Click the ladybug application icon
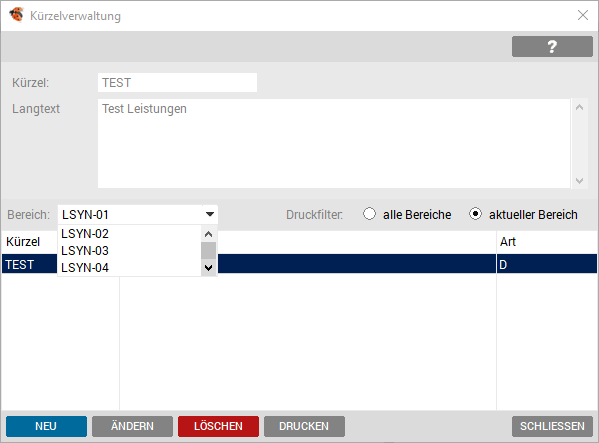This screenshot has height=443, width=599. [16, 15]
